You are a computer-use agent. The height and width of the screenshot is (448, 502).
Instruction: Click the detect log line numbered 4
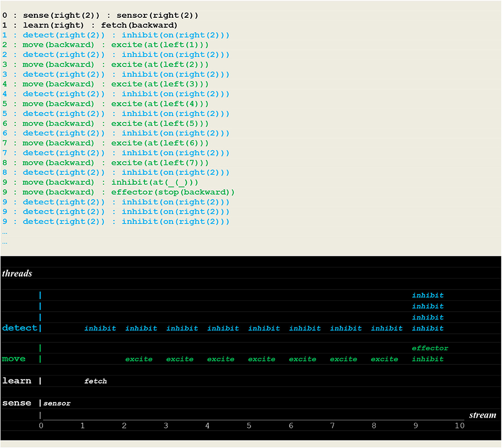pos(116,94)
